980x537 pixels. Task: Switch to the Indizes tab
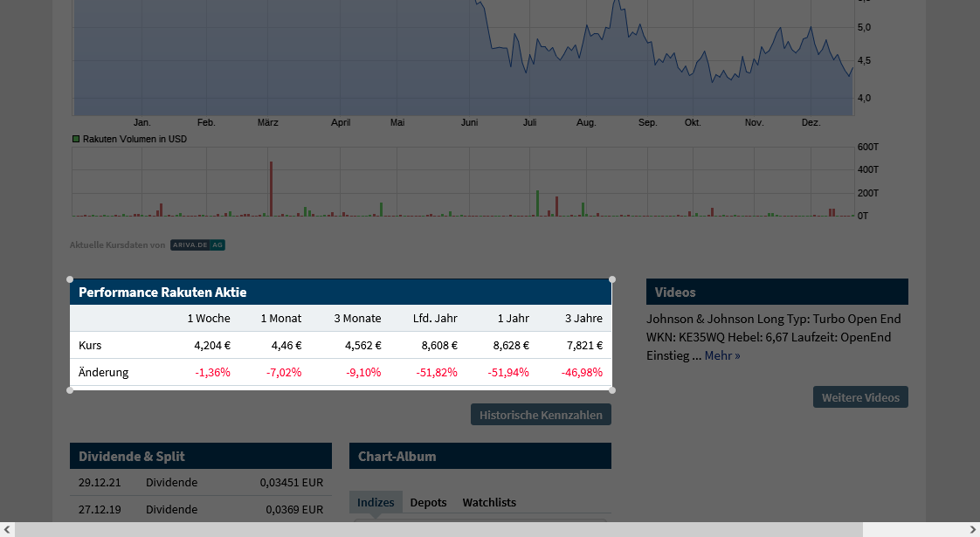click(x=376, y=502)
